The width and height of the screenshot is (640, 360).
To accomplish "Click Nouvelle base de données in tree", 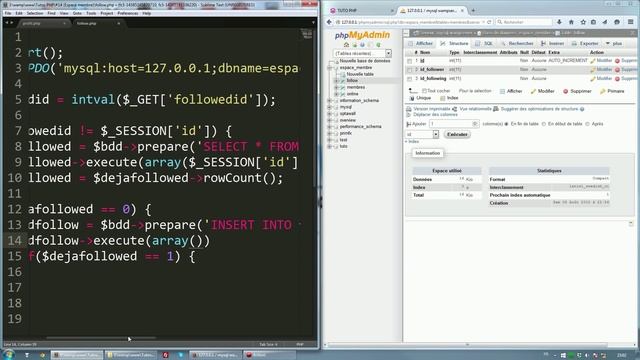I will (364, 61).
